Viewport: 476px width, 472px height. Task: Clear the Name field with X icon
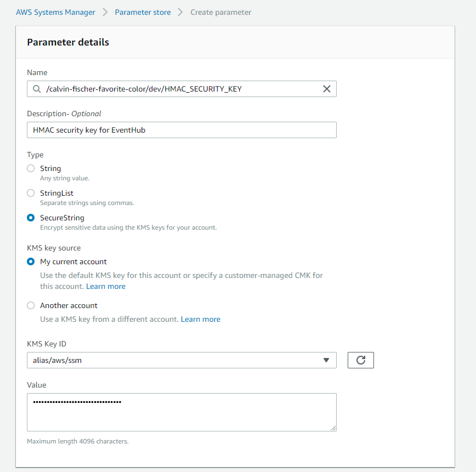(x=327, y=89)
